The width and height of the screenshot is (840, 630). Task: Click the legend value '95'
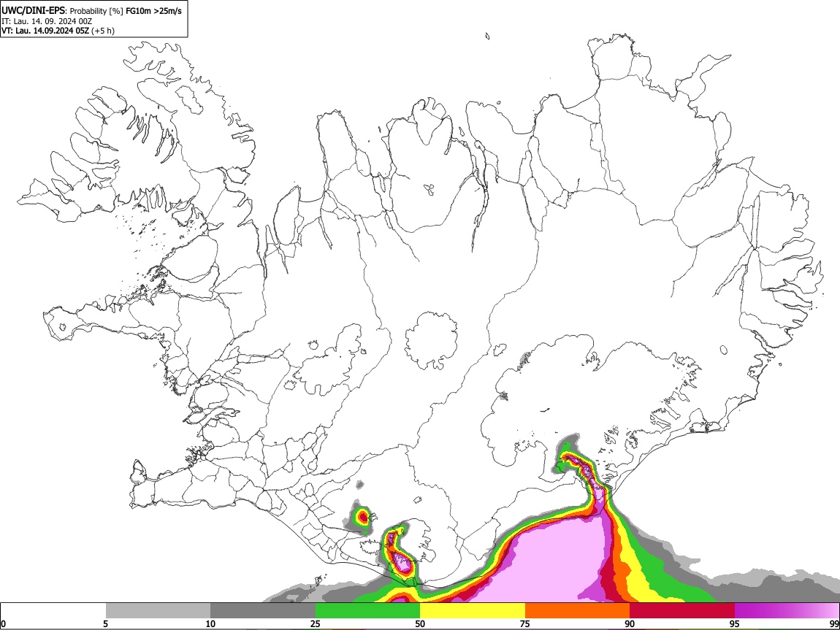734,623
